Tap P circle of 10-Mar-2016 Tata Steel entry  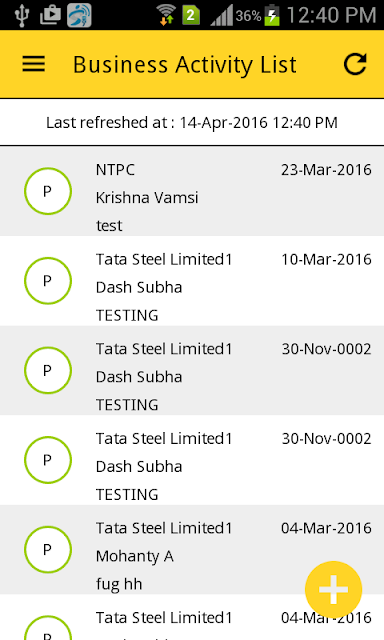coord(48,281)
